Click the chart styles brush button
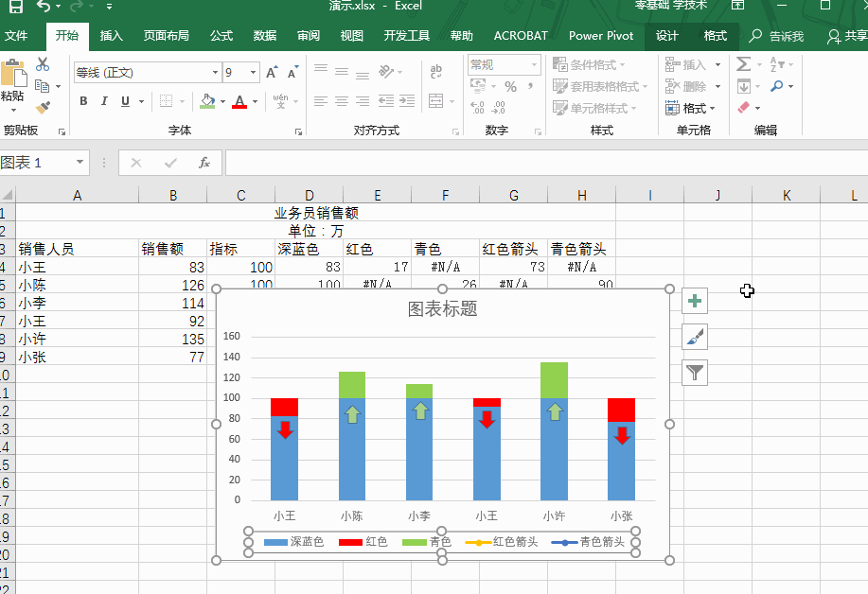868x594 pixels. 695,337
